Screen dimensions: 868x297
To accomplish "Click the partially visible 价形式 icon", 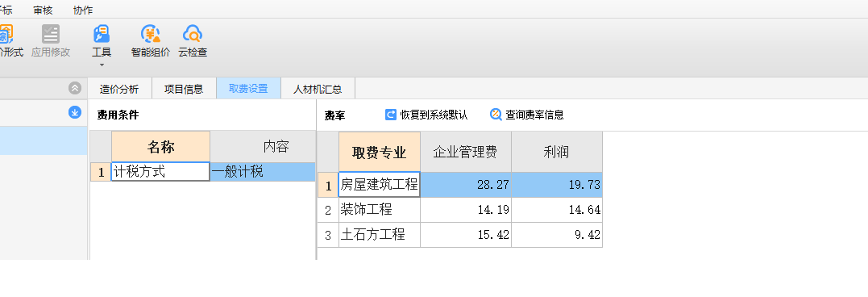I will pyautogui.click(x=6, y=35).
